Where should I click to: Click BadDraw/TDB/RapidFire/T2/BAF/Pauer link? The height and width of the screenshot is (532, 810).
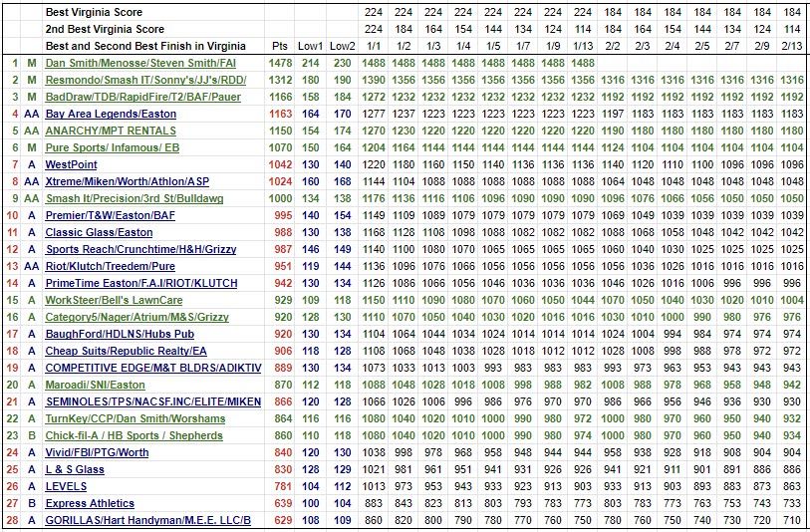(x=143, y=97)
